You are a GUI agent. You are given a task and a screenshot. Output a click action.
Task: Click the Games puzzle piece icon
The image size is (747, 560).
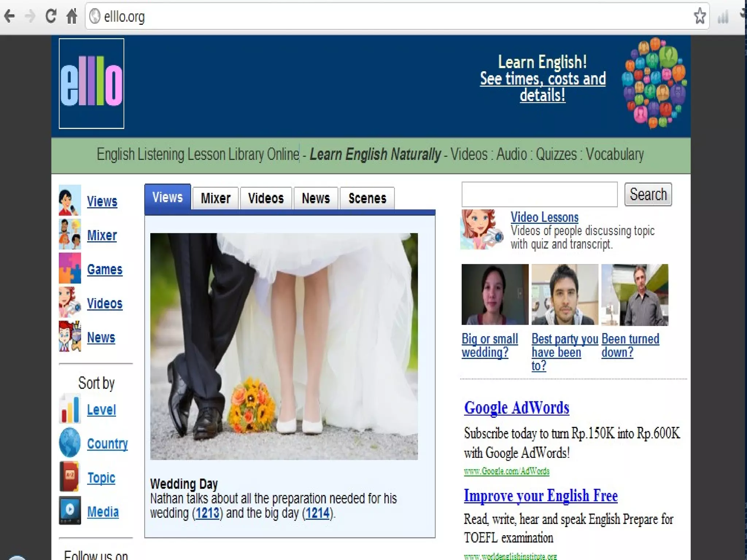click(x=70, y=268)
